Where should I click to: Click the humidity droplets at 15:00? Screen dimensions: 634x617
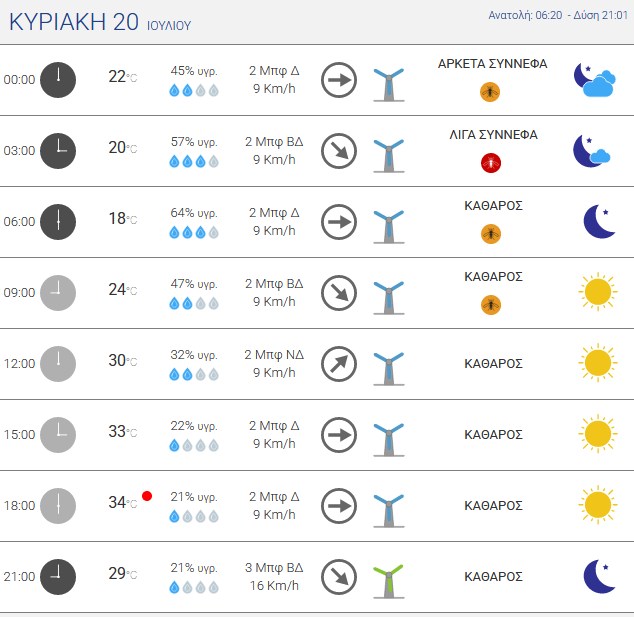point(194,446)
